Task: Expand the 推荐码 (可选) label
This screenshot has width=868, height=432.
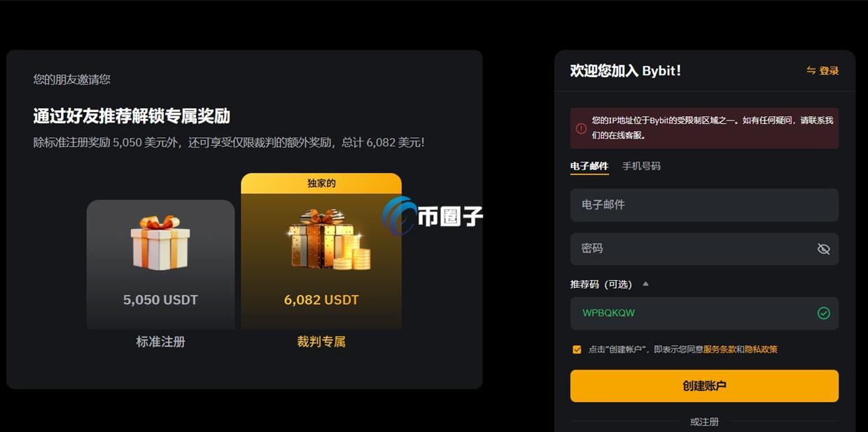Action: pos(601,284)
